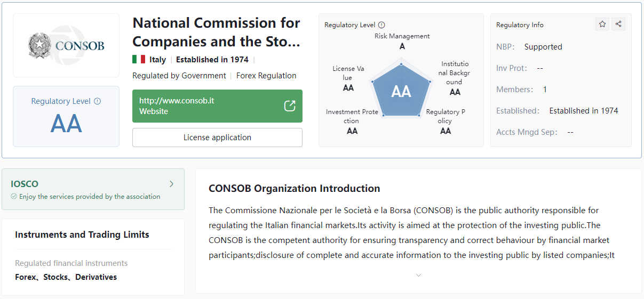Open the consob.it website button
The image size is (644, 299).
pyautogui.click(x=217, y=106)
